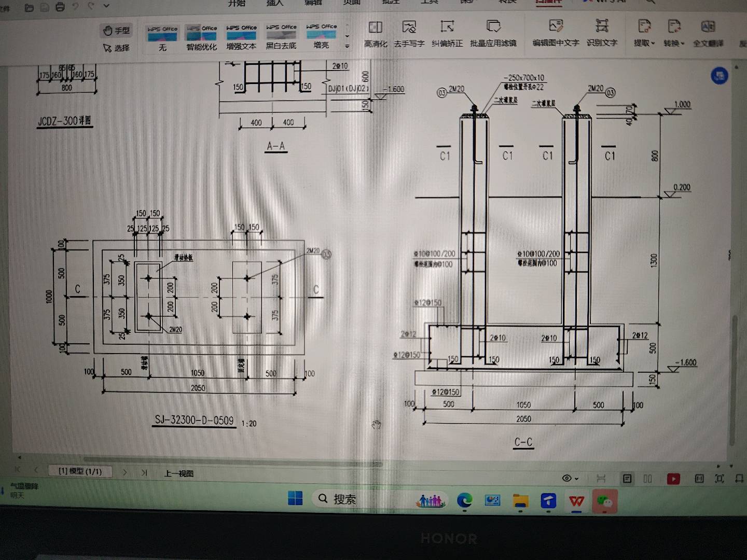The image size is (747, 560).
Task: Toggle two-page view mode
Action: pyautogui.click(x=647, y=479)
